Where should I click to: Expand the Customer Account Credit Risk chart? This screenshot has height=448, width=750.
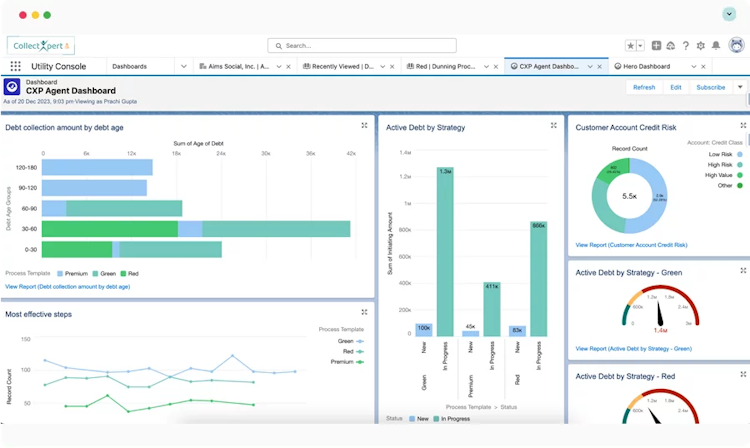pyautogui.click(x=743, y=125)
